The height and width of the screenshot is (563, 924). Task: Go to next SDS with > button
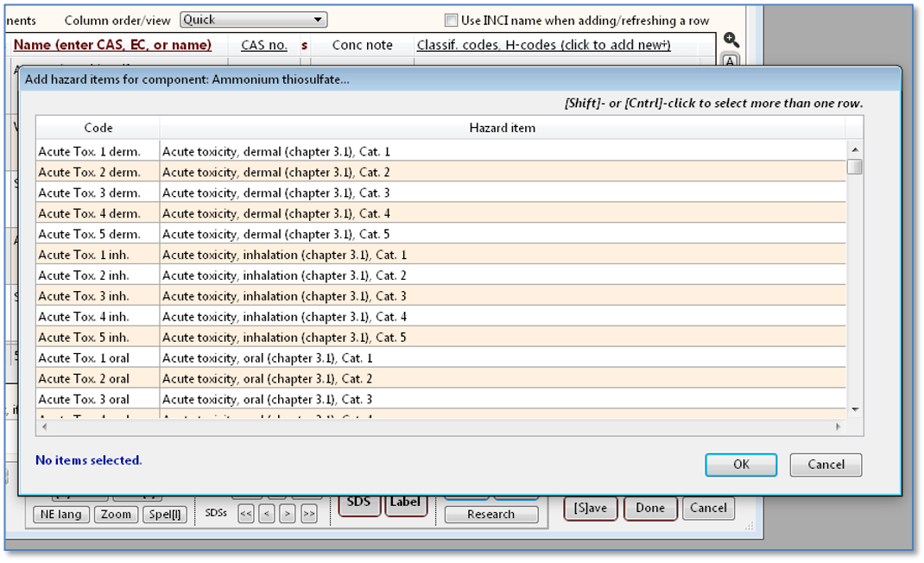tap(287, 514)
